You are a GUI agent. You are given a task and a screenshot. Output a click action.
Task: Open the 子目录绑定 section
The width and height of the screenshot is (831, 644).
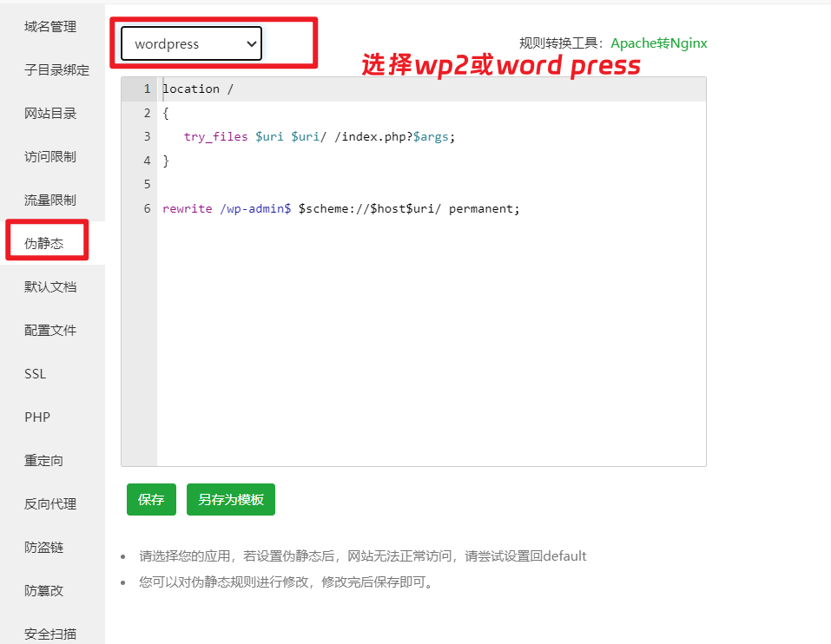[x=56, y=70]
